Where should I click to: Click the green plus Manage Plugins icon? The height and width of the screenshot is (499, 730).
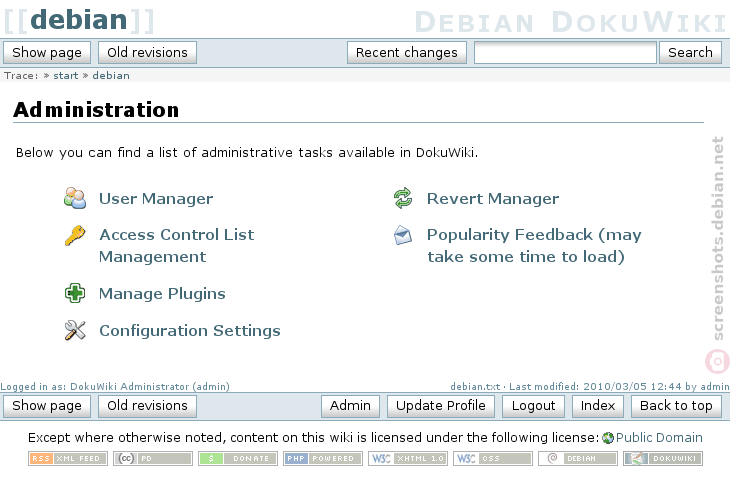point(75,293)
